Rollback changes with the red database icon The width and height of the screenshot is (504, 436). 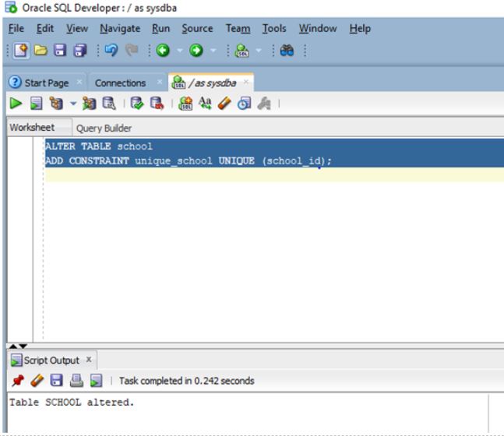[157, 104]
